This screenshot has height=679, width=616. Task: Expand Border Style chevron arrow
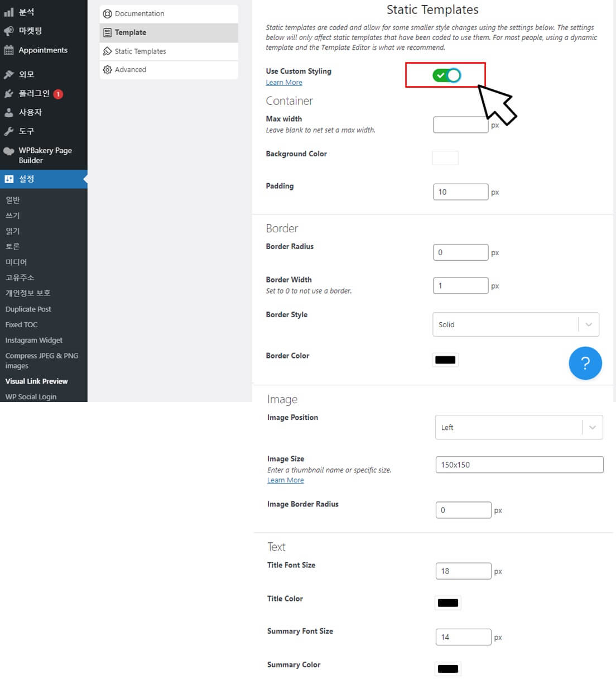click(589, 324)
